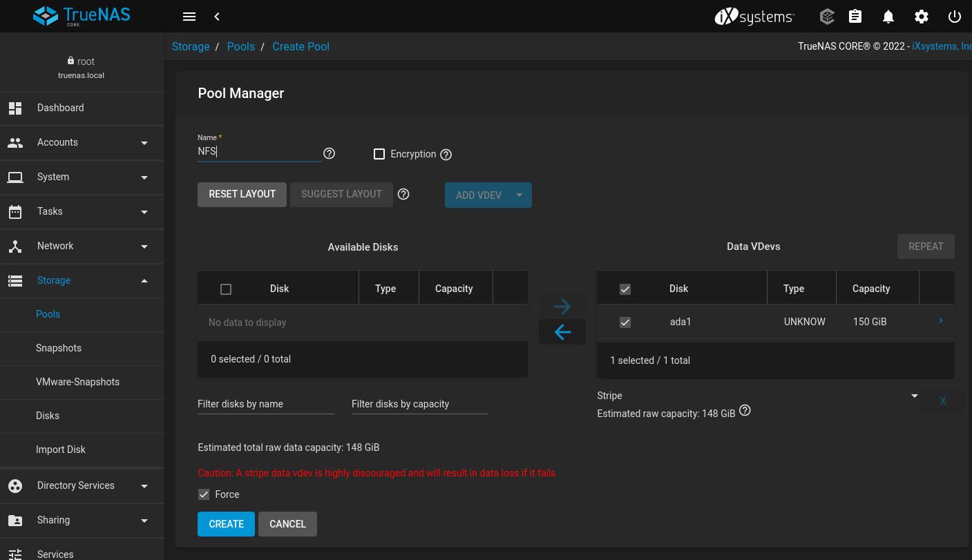Click the power icon to log out or shutdown
Viewport: 972px width, 560px height.
[x=955, y=16]
